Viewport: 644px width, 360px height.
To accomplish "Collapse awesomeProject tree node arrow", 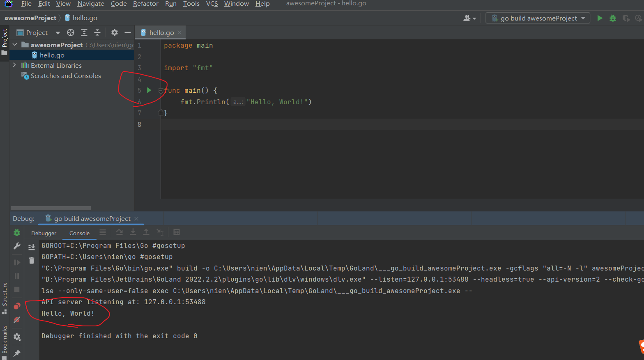I will [15, 44].
